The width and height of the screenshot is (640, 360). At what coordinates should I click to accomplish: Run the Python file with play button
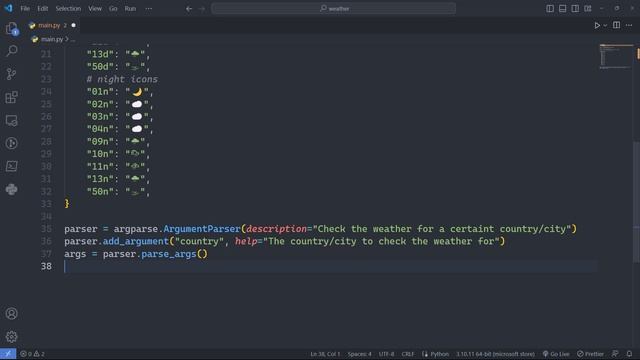pyautogui.click(x=597, y=25)
